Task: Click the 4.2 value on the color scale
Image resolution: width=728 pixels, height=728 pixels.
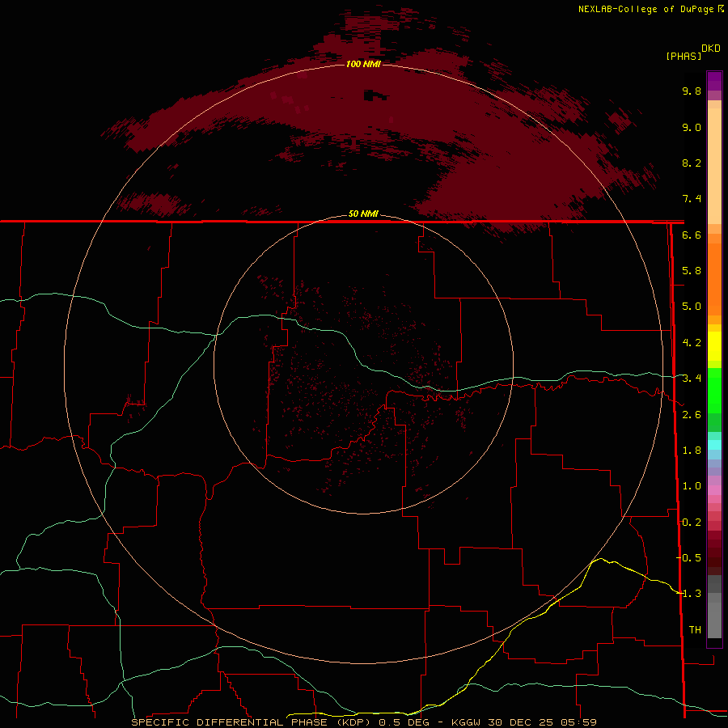Action: coord(692,343)
